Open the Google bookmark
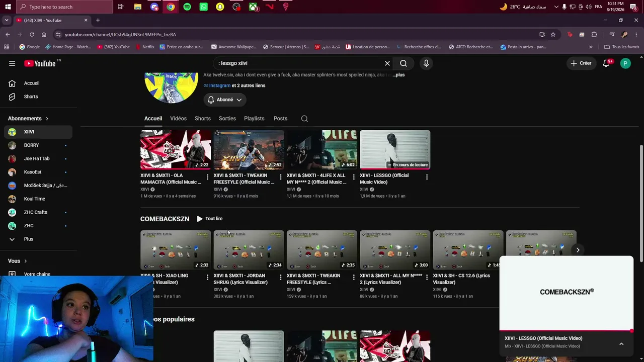644x362 pixels. 30,47
